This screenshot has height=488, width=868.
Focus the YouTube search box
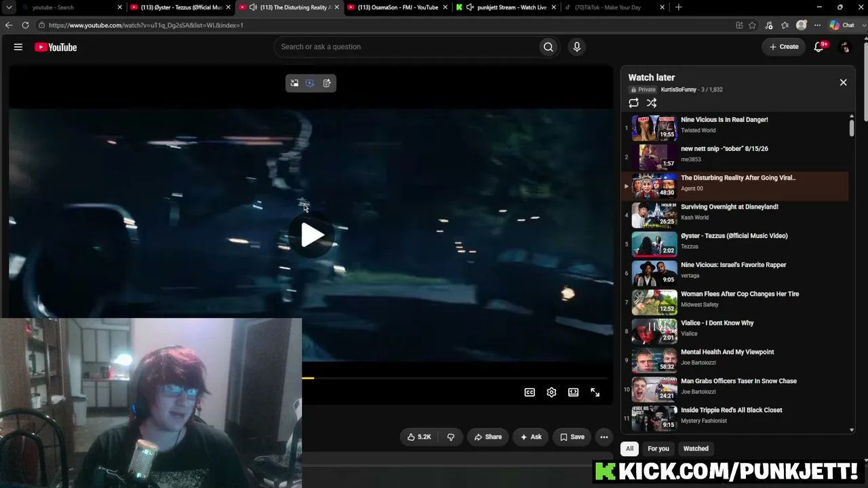406,47
